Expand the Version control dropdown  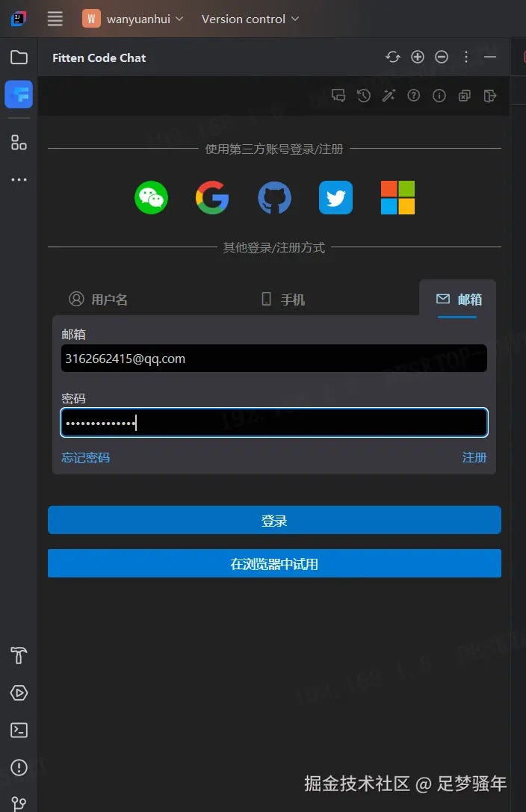pos(250,19)
